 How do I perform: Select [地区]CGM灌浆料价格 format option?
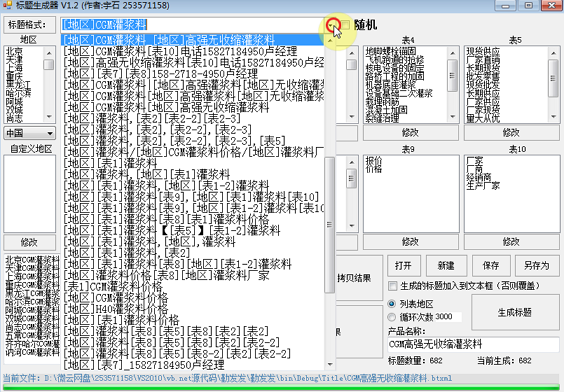(193, 298)
